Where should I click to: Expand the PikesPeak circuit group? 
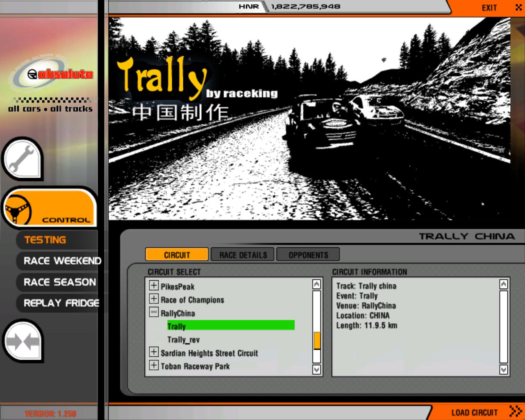point(154,286)
